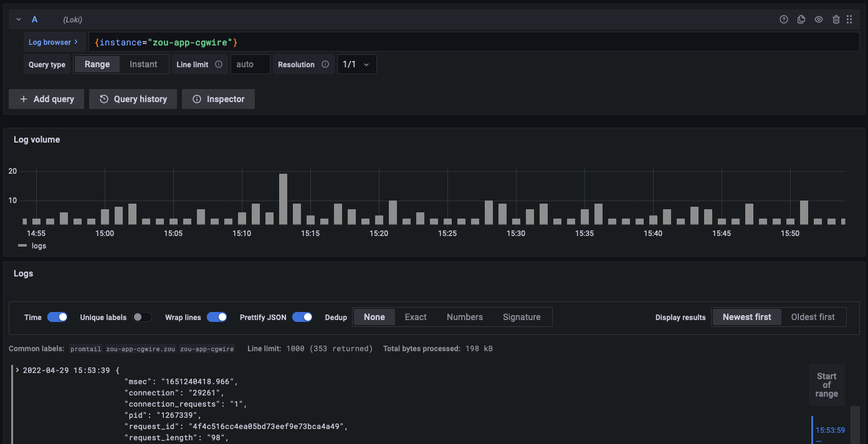Toggle the Time switch
Viewport: 868px width, 444px height.
[x=57, y=317]
